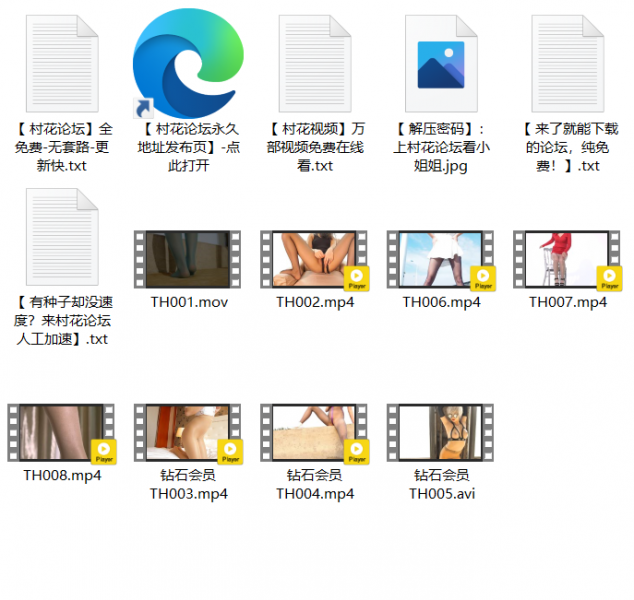Screen dimensions: 634x600
Task: Click the Player badge on TH002.mp4
Action: coord(356,278)
